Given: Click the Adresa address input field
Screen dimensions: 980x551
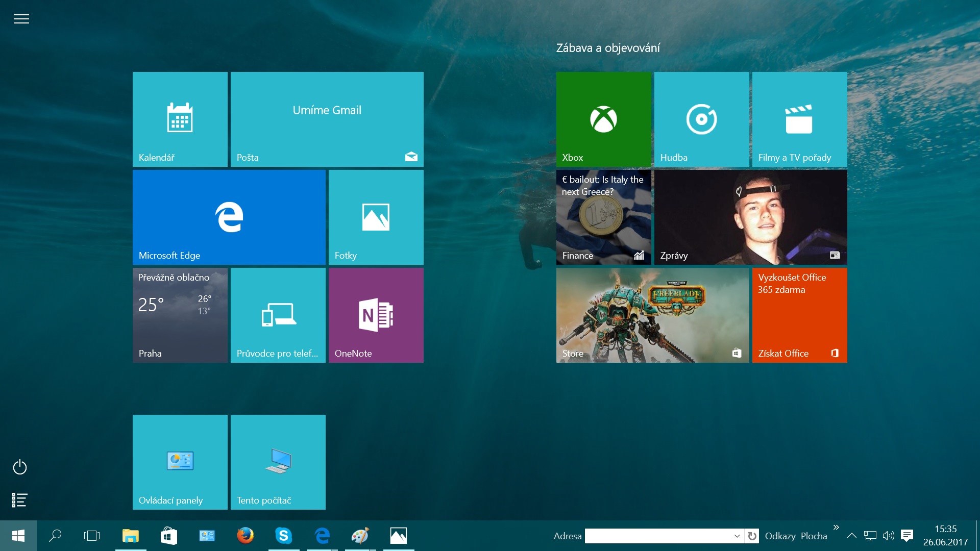Looking at the screenshot, I should point(657,536).
